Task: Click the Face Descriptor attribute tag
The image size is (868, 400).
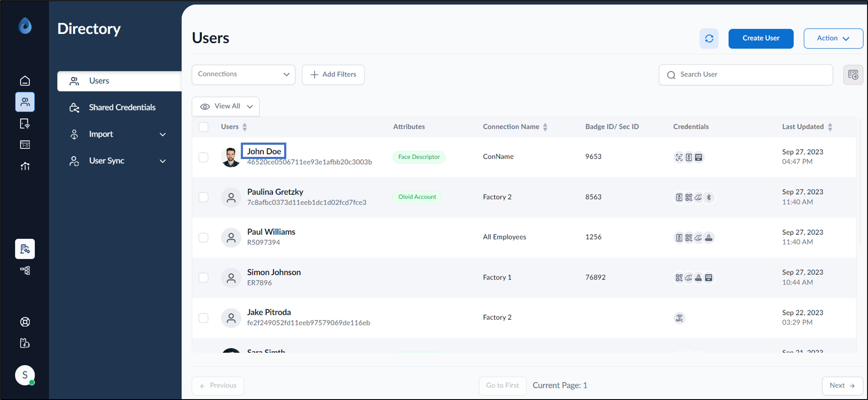Action: coord(419,157)
